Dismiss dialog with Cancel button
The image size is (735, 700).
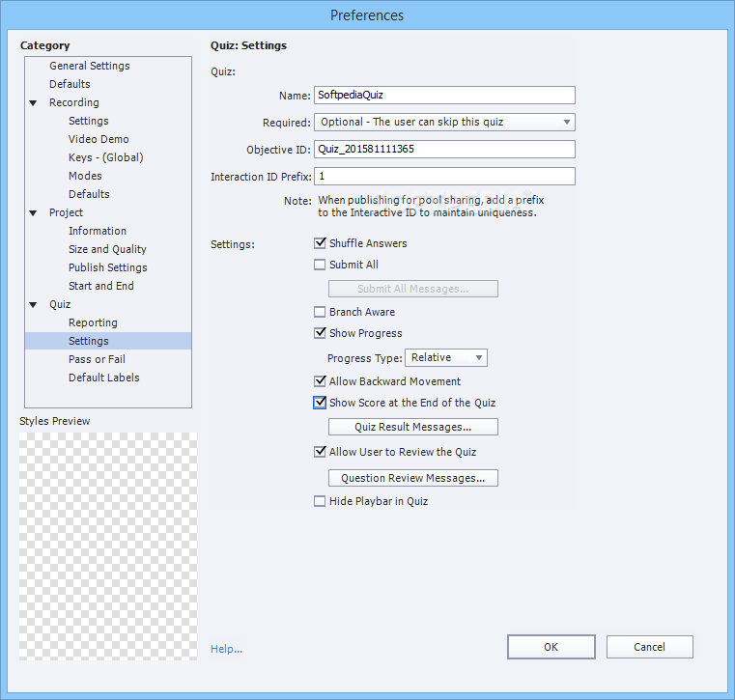(x=650, y=647)
